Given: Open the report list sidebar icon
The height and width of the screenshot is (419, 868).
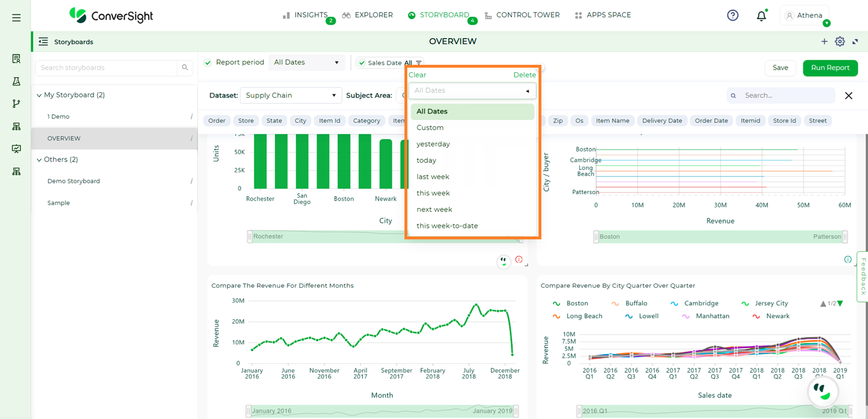Looking at the screenshot, I should click(x=16, y=59).
